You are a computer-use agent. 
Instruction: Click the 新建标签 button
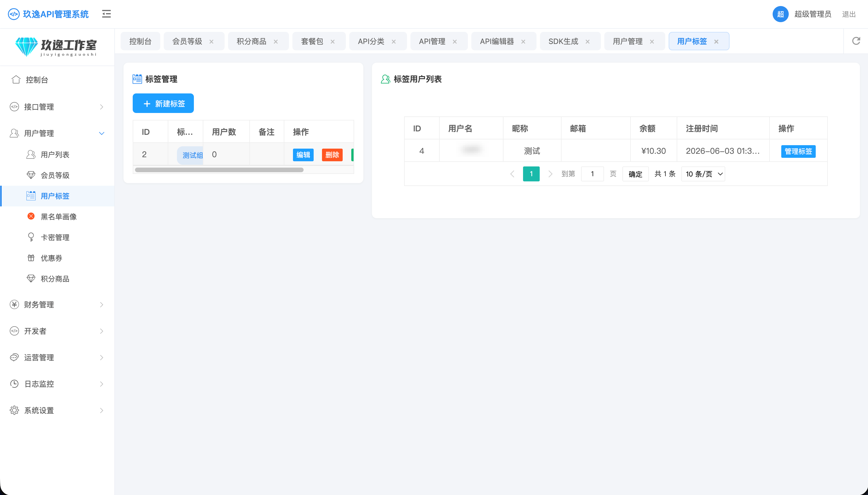pos(163,103)
